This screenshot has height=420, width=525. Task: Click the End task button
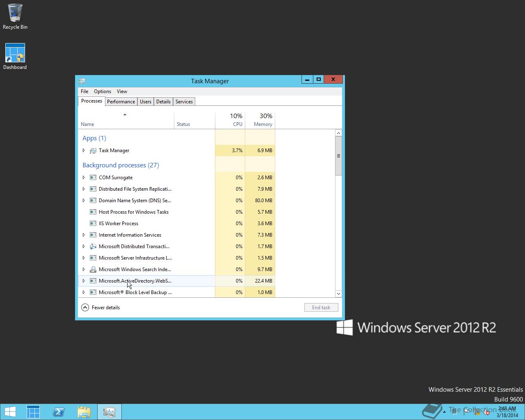pyautogui.click(x=321, y=308)
